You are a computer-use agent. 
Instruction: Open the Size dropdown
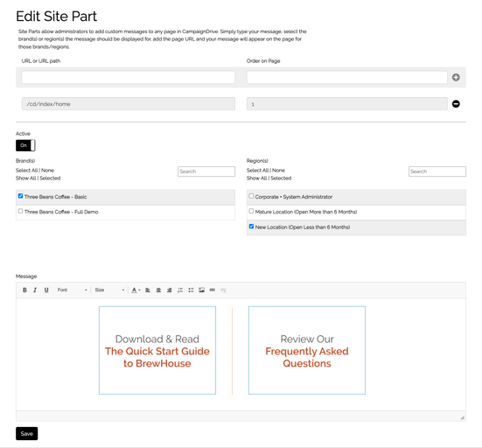click(109, 290)
